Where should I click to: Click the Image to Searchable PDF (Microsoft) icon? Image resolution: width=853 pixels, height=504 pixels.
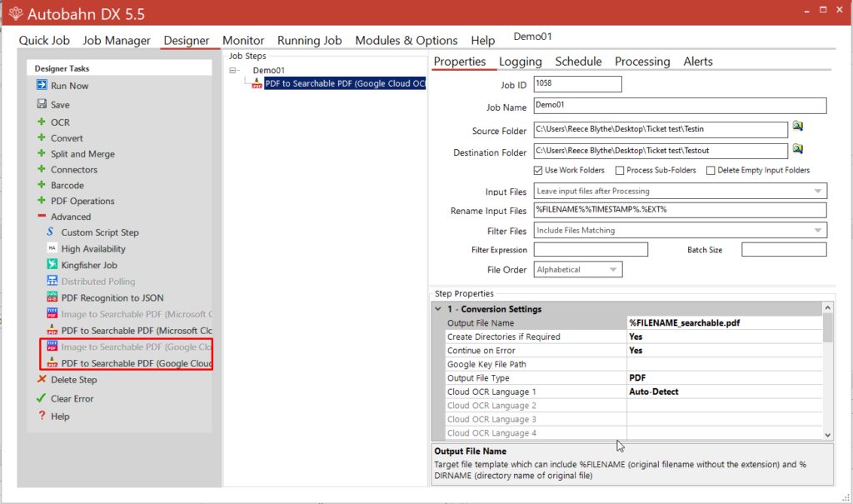point(52,313)
